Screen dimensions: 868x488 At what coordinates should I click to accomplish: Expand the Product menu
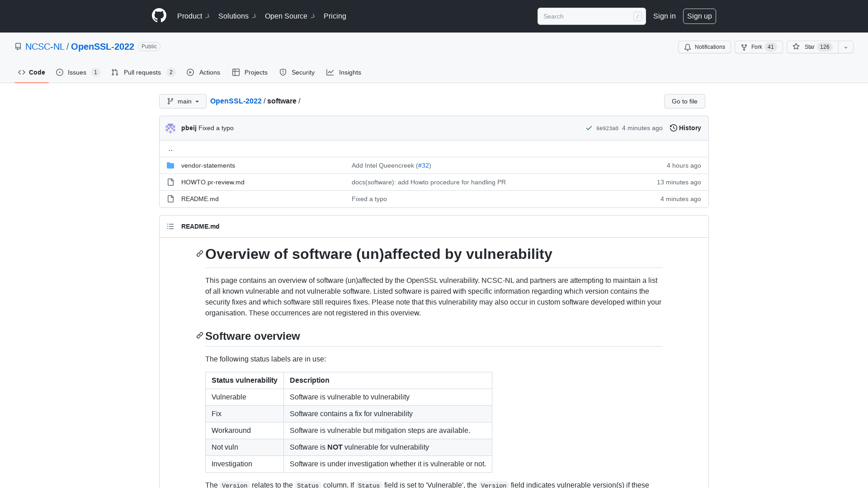(190, 16)
